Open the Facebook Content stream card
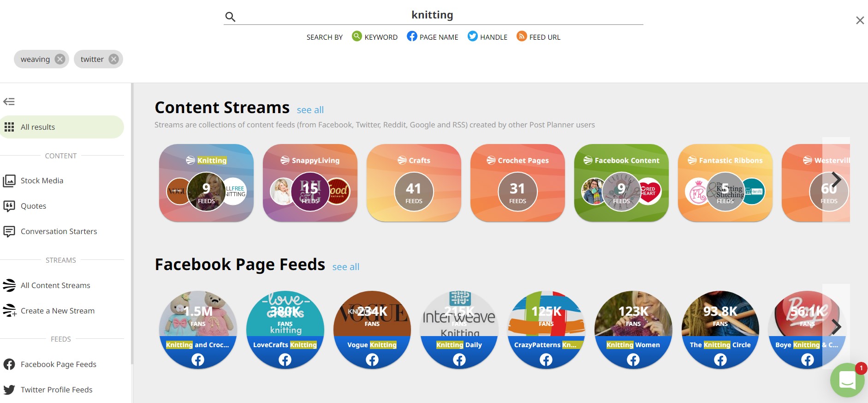This screenshot has height=403, width=868. pos(621,183)
